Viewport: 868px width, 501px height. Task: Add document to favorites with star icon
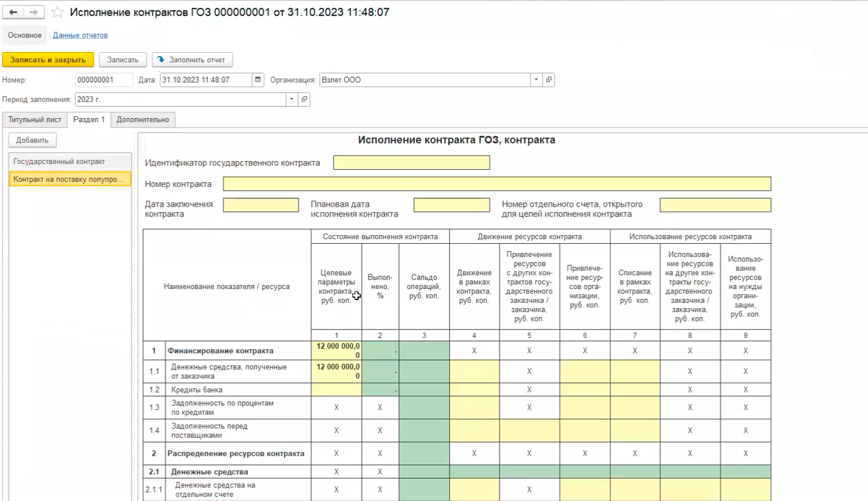[57, 12]
